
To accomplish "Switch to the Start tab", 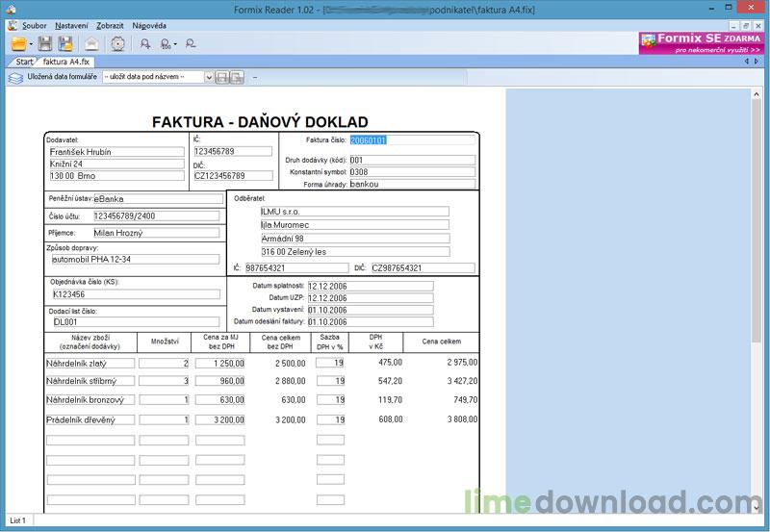I will 24,62.
